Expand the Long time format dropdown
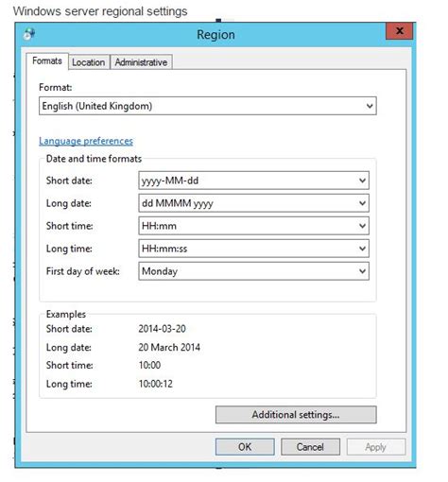Viewport: 448px width, 482px height. click(253, 249)
